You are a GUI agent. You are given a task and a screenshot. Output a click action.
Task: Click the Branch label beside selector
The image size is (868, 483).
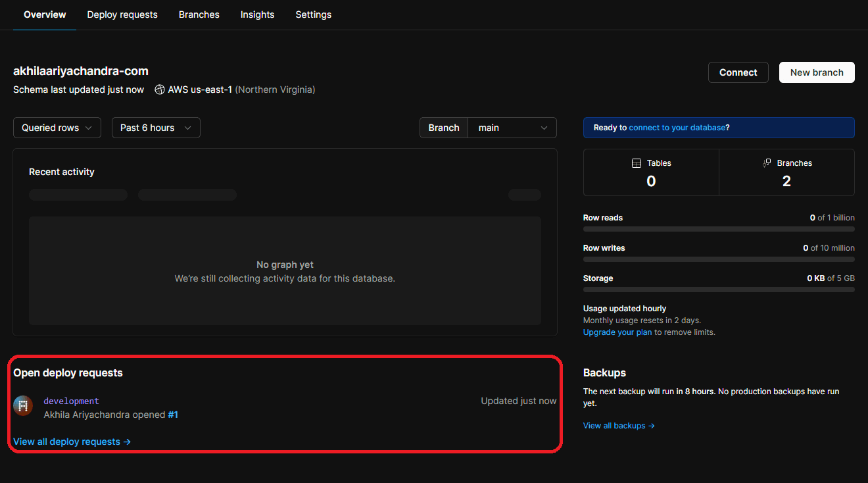click(444, 128)
